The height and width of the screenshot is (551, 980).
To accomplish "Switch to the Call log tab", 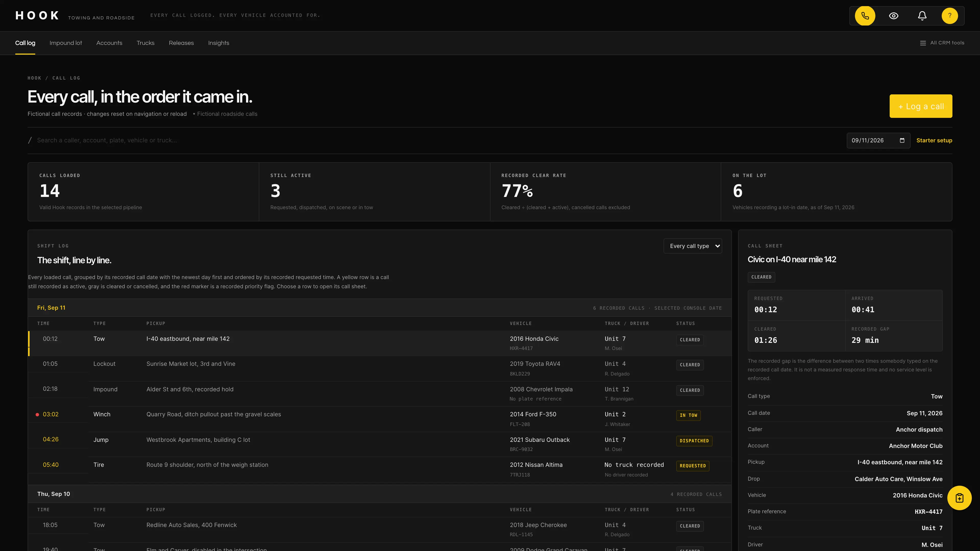I will (25, 43).
